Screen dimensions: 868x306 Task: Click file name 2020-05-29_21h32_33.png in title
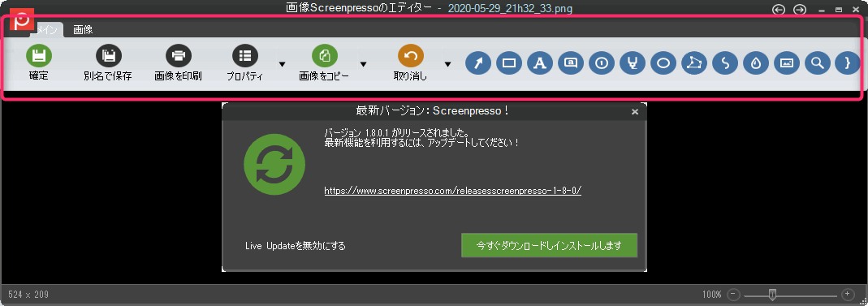[510, 8]
